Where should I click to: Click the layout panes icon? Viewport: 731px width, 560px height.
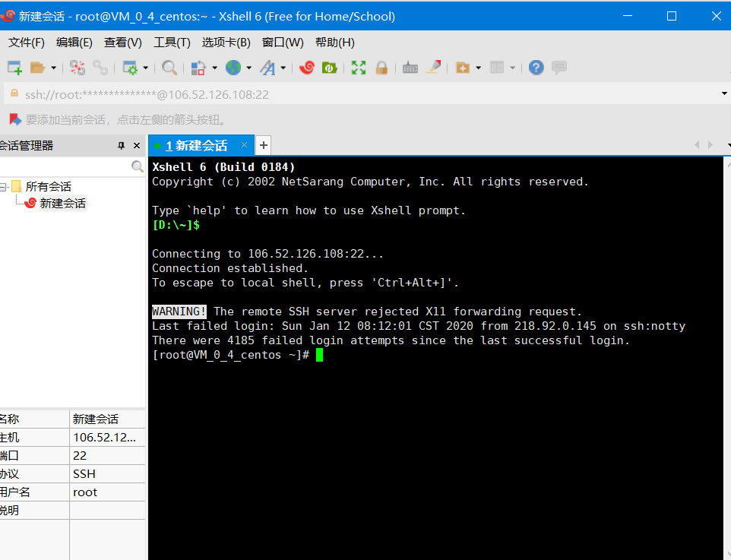coord(497,68)
